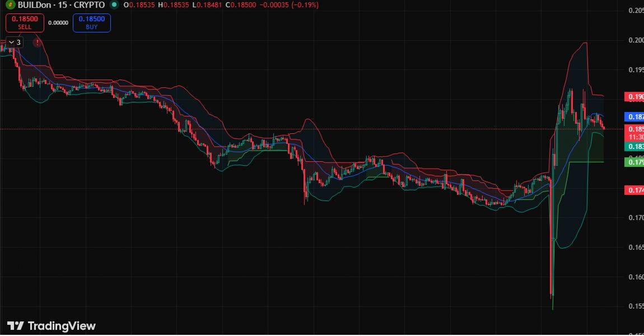Click the 0.165 price axis value
The height and width of the screenshot is (336, 644).
[x=636, y=248]
